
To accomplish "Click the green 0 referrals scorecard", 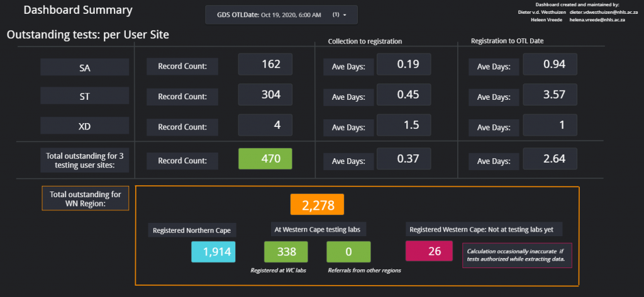I will [x=348, y=252].
